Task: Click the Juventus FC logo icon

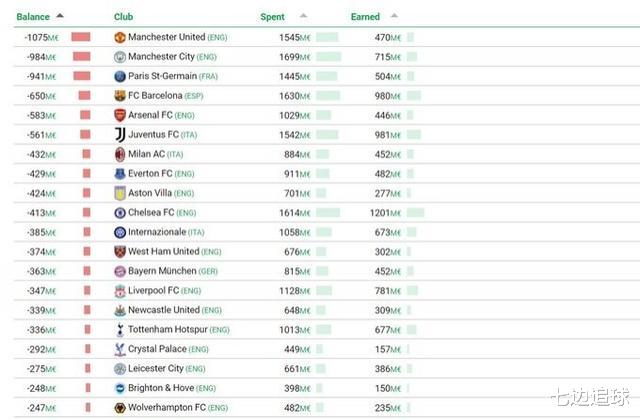Action: coord(120,135)
